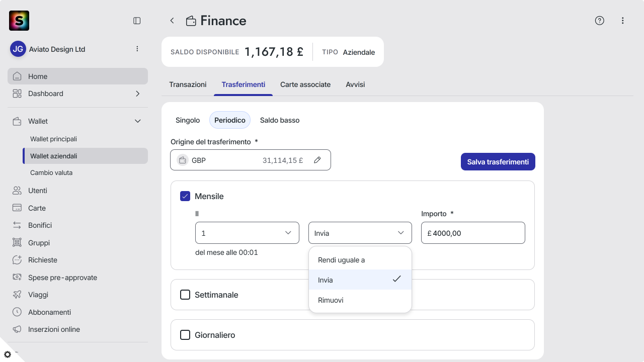Select Rimuovi option
The height and width of the screenshot is (362, 644).
coord(360,300)
